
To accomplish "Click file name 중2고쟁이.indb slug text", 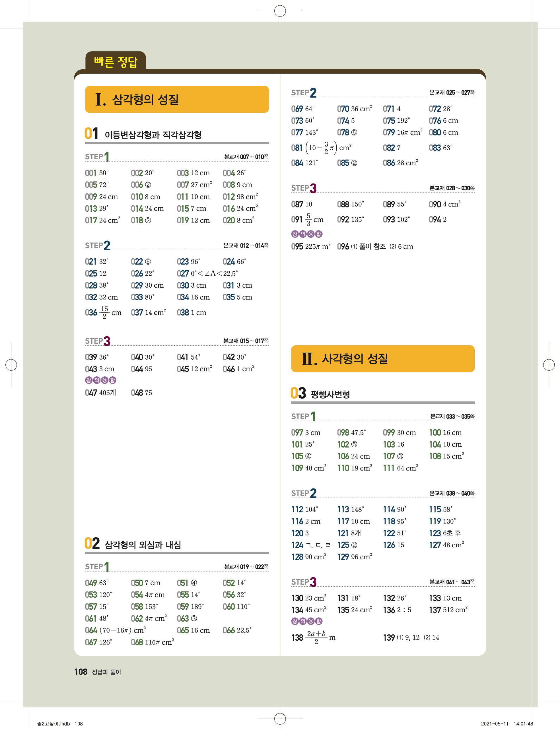I will tap(53, 724).
